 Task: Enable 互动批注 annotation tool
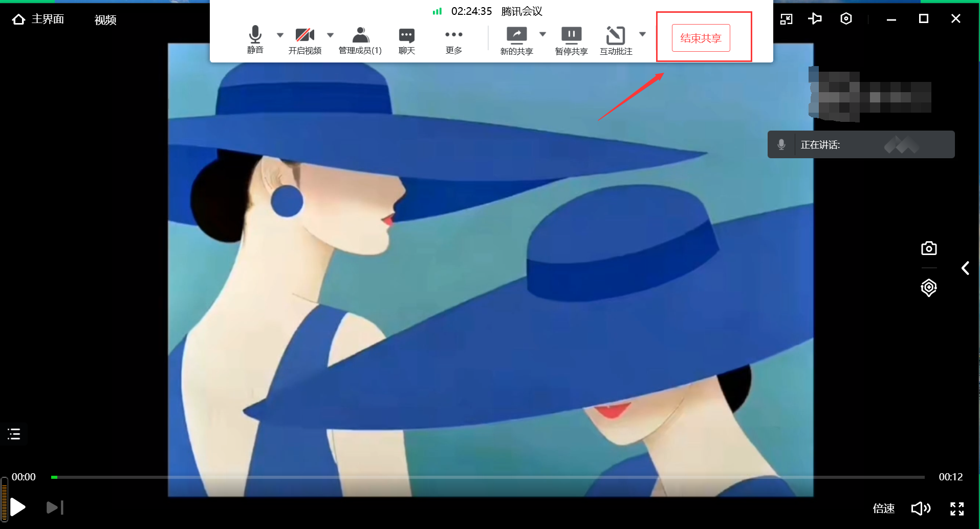click(x=616, y=41)
